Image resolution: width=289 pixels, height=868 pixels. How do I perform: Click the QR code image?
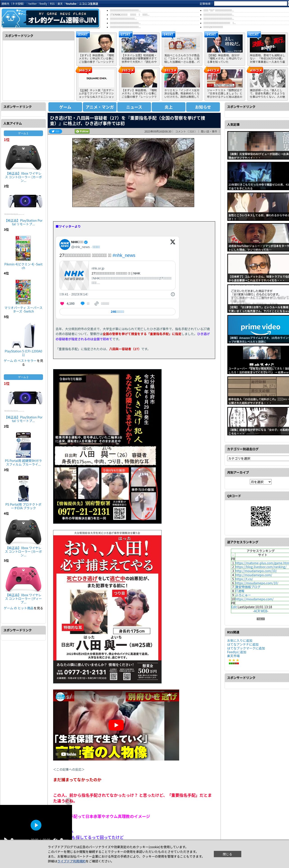pos(260,516)
